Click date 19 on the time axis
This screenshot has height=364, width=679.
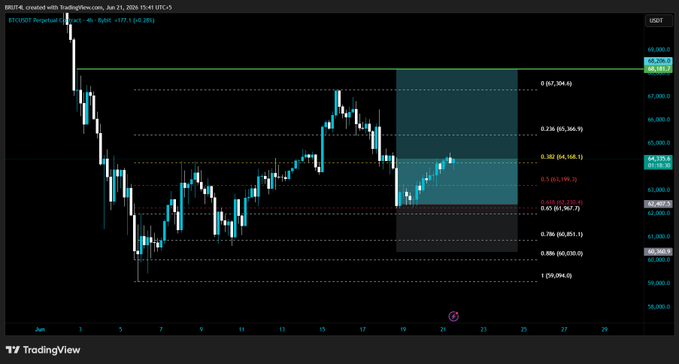coord(403,329)
